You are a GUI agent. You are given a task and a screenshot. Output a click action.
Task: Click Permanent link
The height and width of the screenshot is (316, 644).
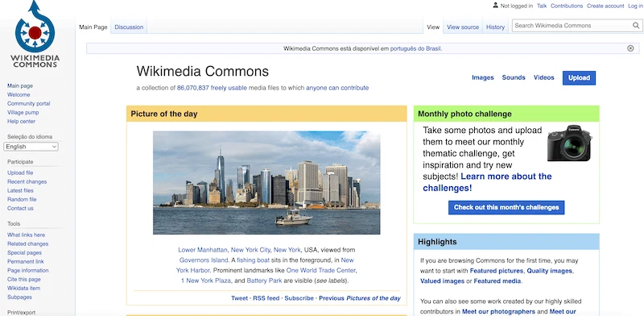point(26,261)
